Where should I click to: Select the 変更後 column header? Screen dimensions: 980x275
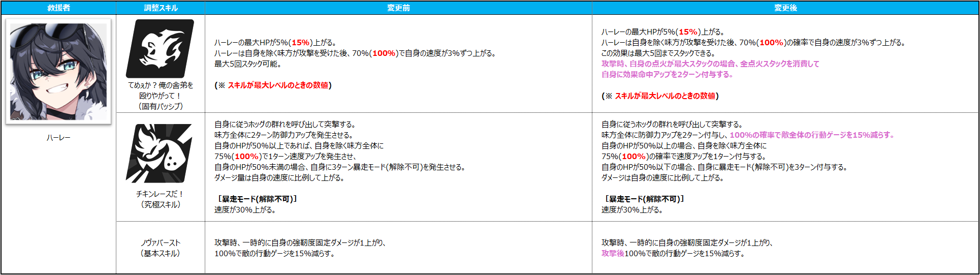coord(785,8)
